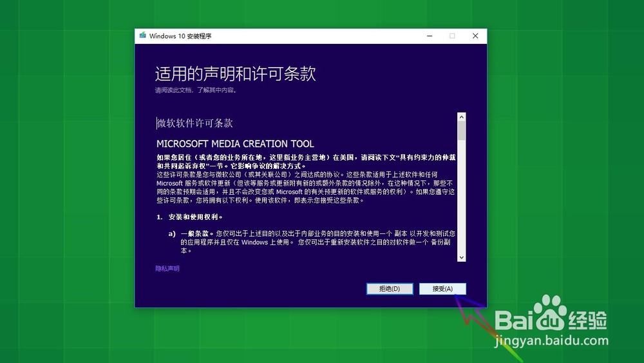Image resolution: width=644 pixels, height=363 pixels.
Task: Click the 接受(A) accept button
Action: pos(442,289)
